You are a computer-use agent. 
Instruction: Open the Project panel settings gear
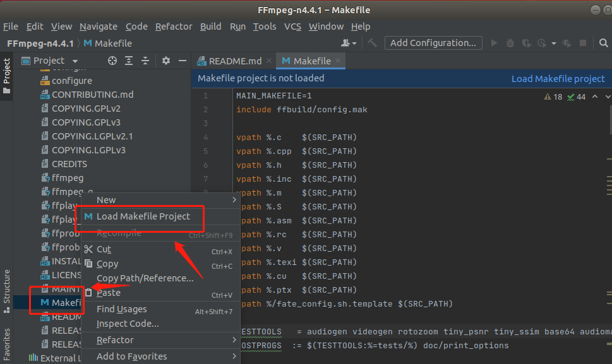(165, 61)
